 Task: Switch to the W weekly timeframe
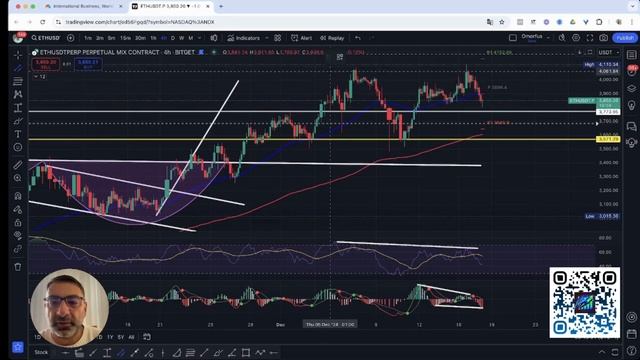181,38
